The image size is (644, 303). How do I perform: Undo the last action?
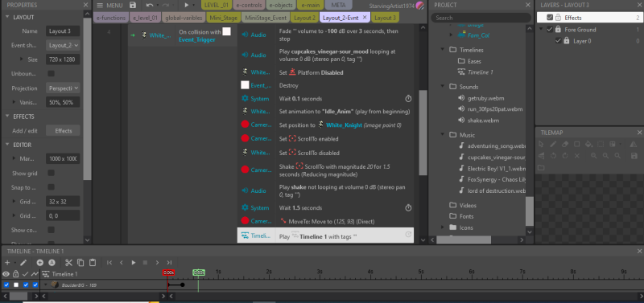[150, 6]
